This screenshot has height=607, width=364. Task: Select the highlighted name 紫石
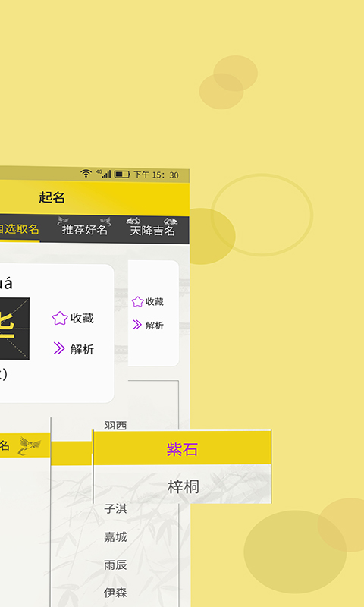click(x=182, y=449)
